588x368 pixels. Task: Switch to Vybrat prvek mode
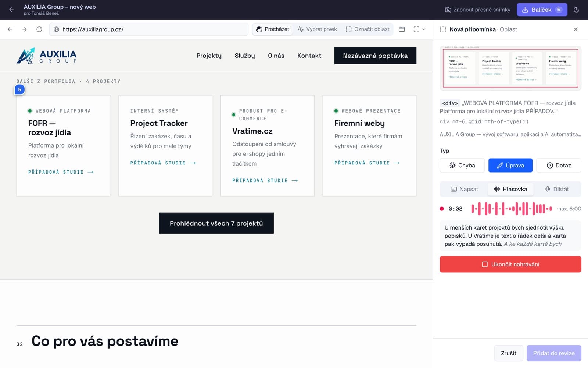click(317, 29)
